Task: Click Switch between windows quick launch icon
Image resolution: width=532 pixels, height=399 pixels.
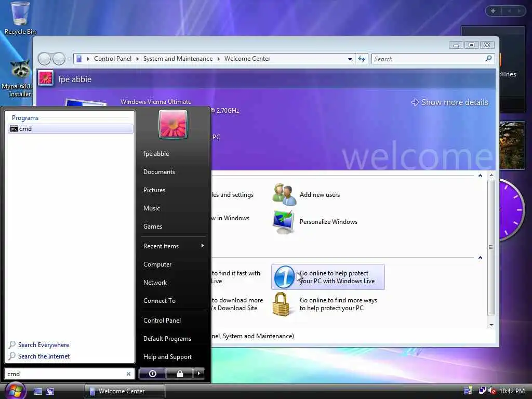Action: pyautogui.click(x=50, y=391)
